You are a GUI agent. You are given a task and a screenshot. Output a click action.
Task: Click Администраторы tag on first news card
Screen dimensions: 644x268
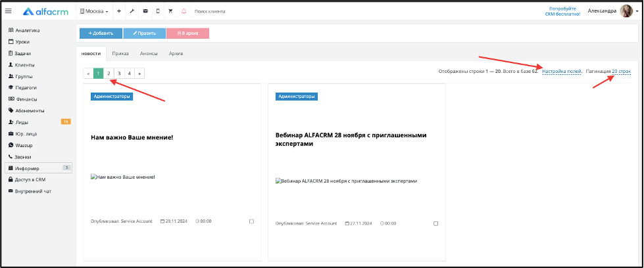click(x=112, y=97)
